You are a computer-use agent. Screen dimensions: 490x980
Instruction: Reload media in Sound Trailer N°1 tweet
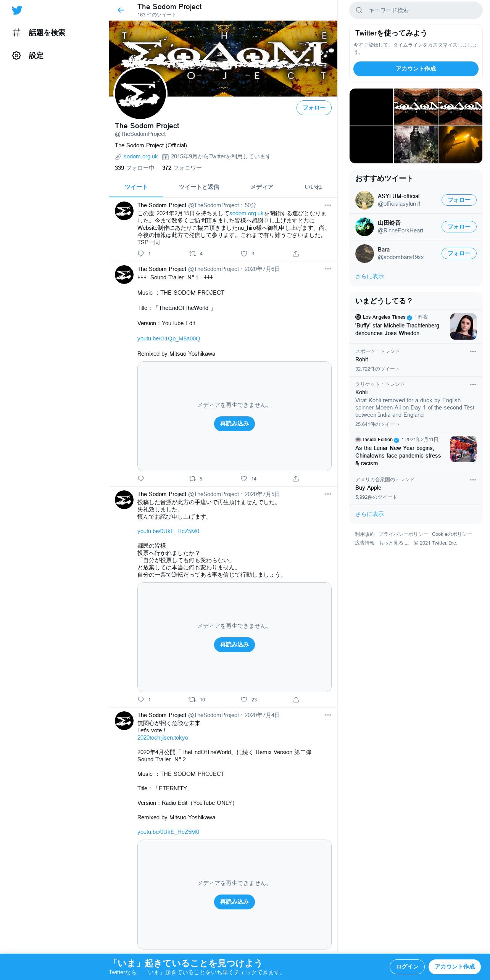pyautogui.click(x=234, y=424)
